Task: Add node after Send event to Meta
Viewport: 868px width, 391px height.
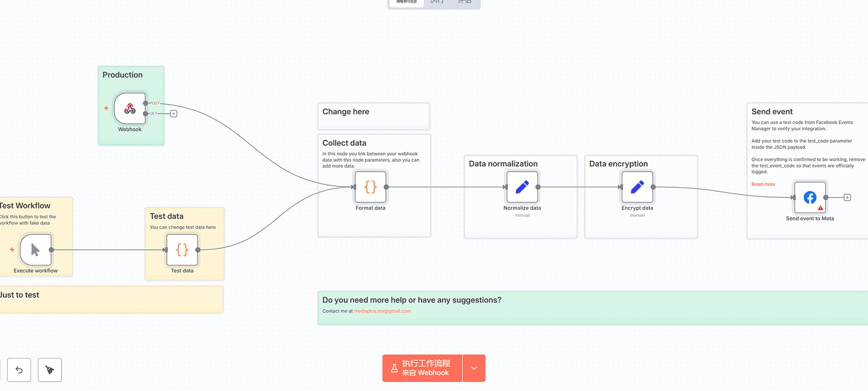Action: point(847,198)
